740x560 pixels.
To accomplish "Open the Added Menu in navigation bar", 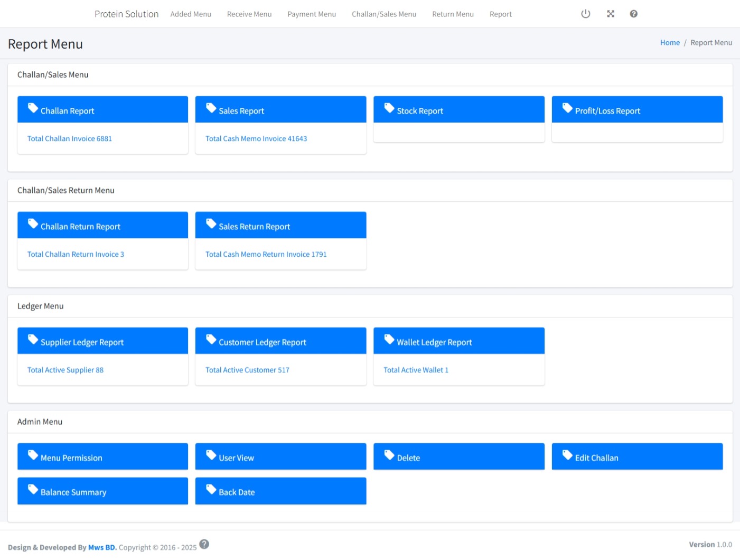I will tap(191, 14).
